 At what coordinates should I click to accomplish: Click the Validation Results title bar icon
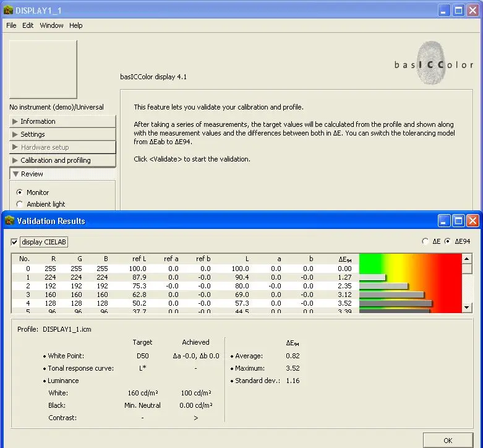[x=9, y=221]
